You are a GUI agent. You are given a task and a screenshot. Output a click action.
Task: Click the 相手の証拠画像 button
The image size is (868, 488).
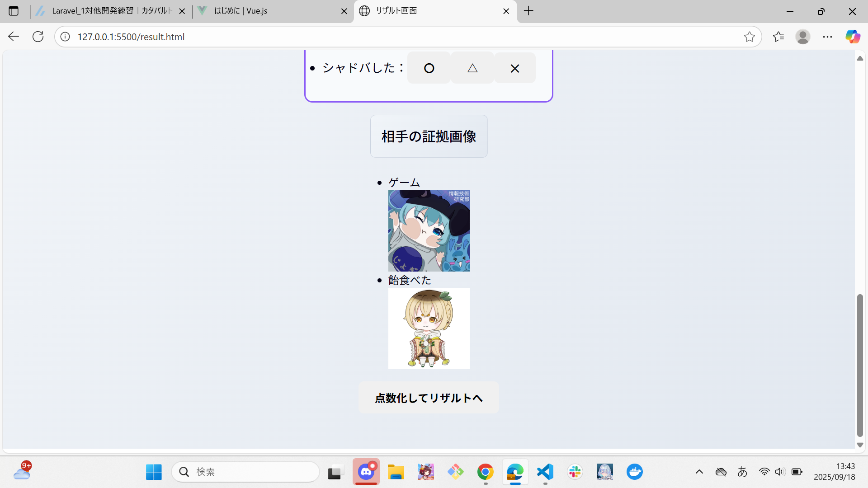coord(429,136)
